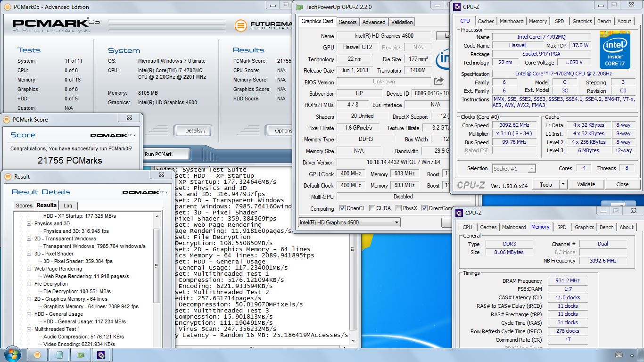Viewport: 644px width, 362px height.
Task: Close the PCMark Score window
Action: coord(129,118)
